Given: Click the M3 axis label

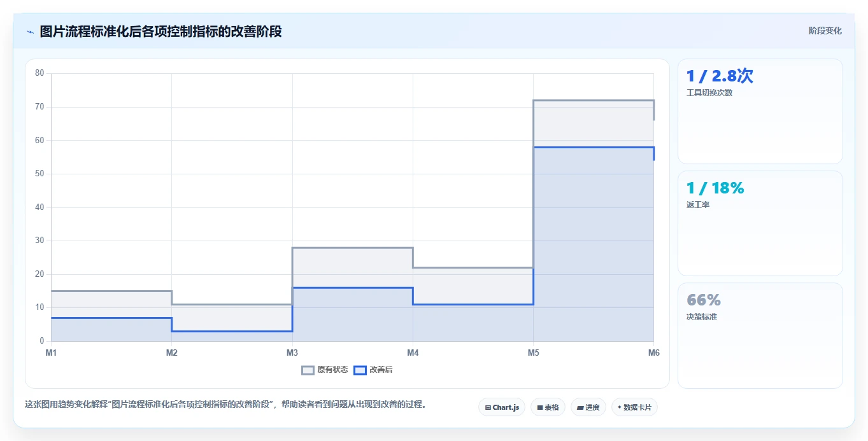Looking at the screenshot, I should tap(292, 352).
